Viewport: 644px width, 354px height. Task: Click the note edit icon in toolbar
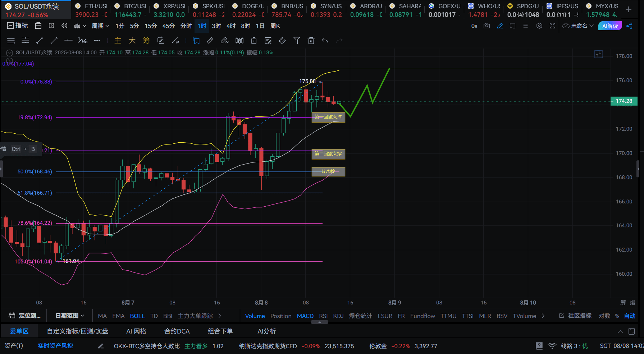268,41
